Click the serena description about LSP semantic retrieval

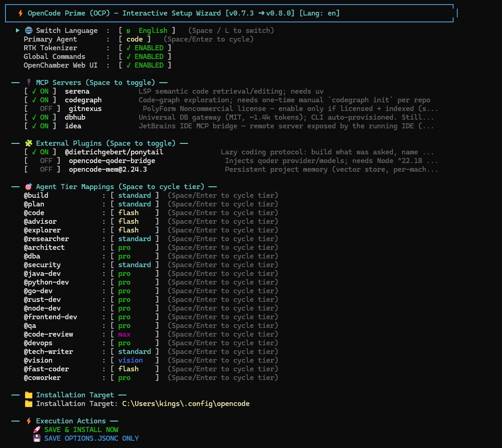[231, 91]
